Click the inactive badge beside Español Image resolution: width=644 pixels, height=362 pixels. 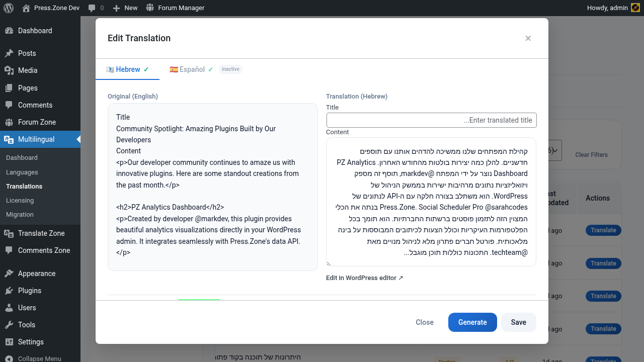(230, 69)
